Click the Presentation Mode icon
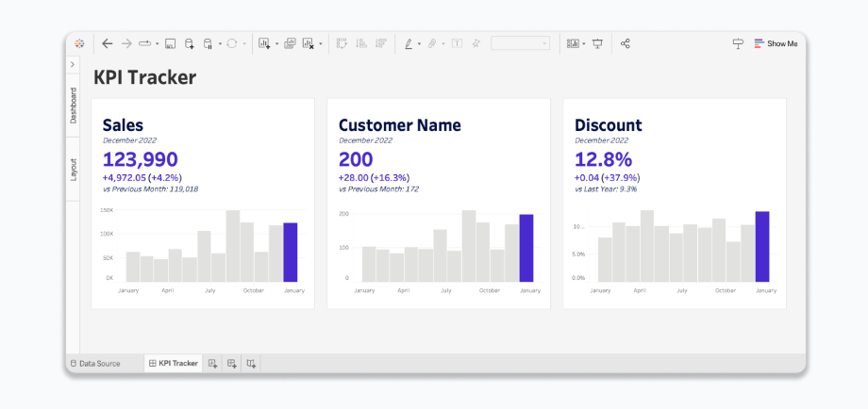Viewport: 868px width, 409px height. [597, 43]
